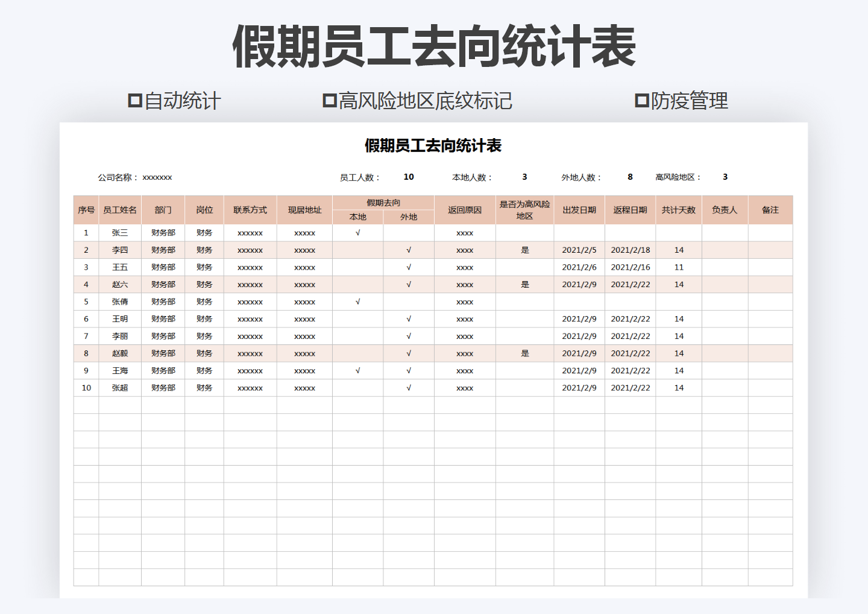Viewport: 868px width, 614px height.
Task: Click the 高风险地区 count showing 3
Action: click(725, 177)
